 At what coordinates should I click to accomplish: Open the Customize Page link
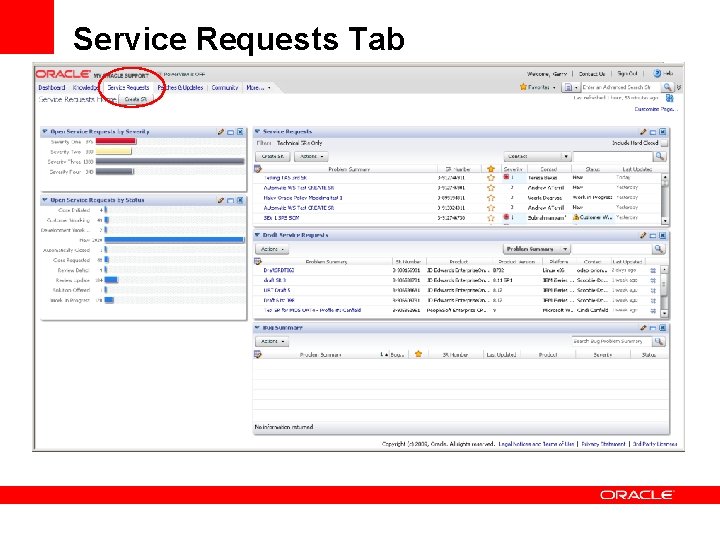pyautogui.click(x=654, y=109)
